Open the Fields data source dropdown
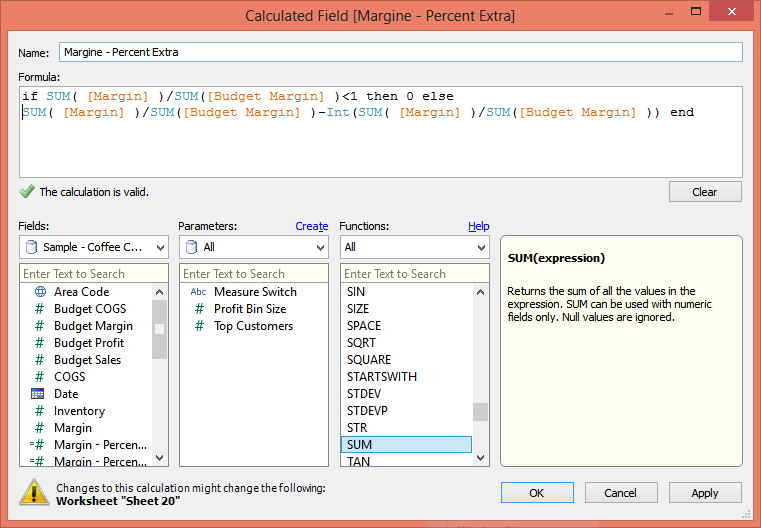This screenshot has height=528, width=761. 94,247
